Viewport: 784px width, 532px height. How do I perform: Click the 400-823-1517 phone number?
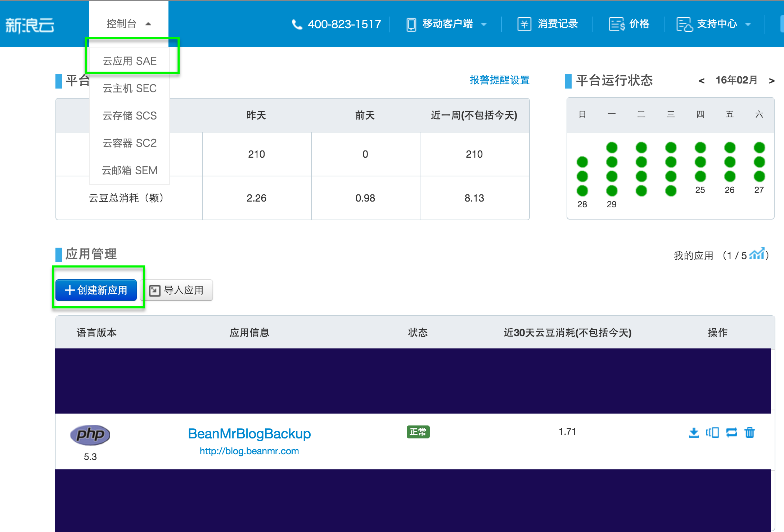click(344, 24)
